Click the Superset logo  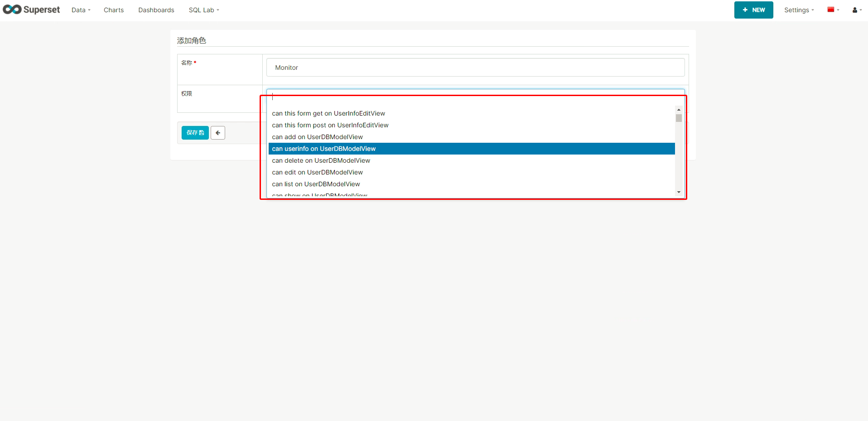(x=31, y=10)
